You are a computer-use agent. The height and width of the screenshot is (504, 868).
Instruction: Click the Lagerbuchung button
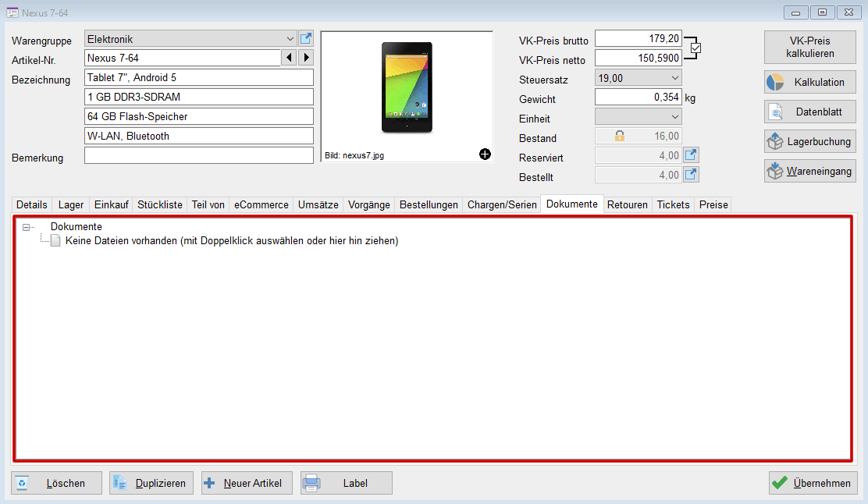point(810,142)
